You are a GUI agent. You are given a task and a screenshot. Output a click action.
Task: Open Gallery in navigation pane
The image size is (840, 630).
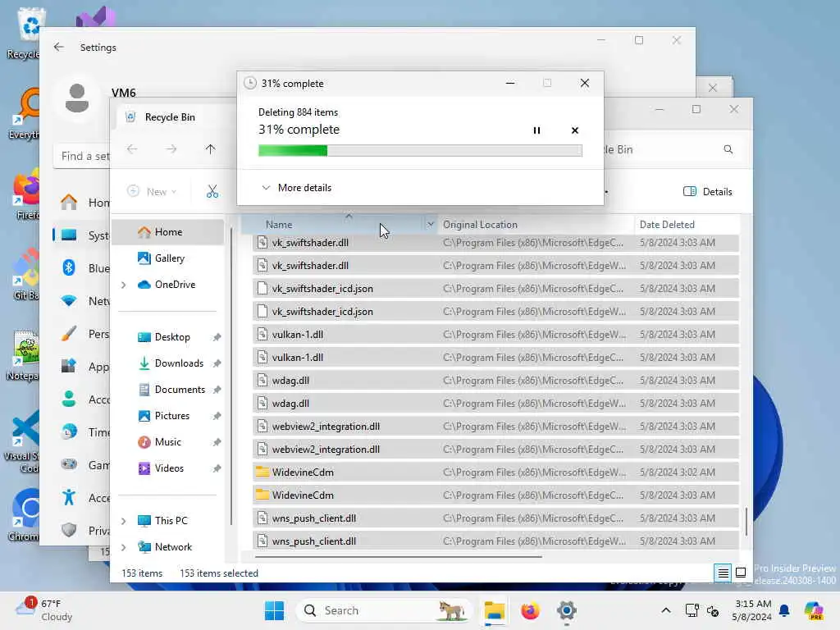(167, 258)
